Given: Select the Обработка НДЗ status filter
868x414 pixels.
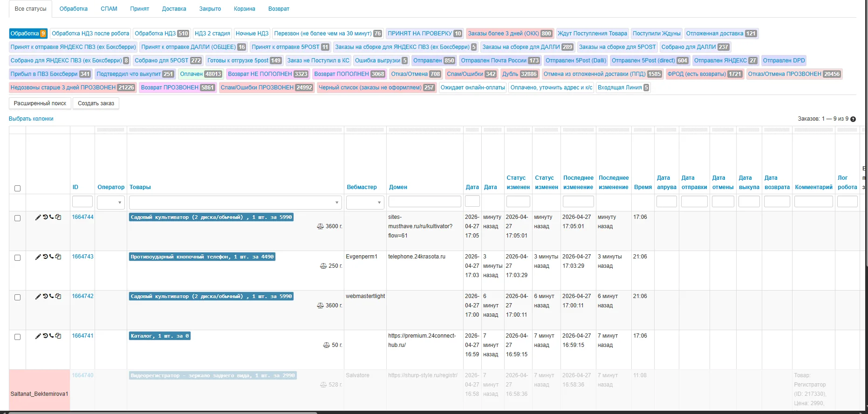Looking at the screenshot, I should pos(162,34).
